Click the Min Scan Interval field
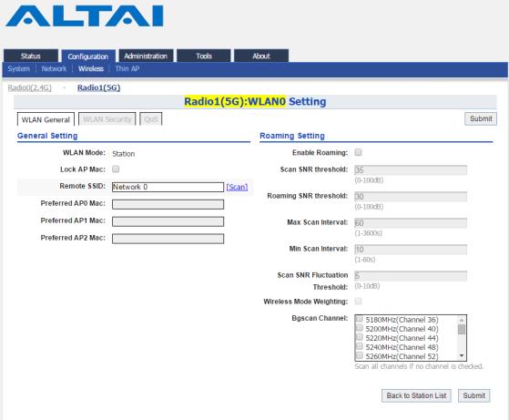Screen dimensions: 509x420 (411, 250)
